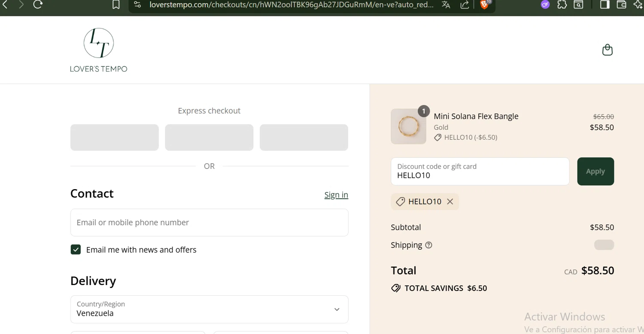Uncheck Email me with news and offers
644x334 pixels.
pos(76,250)
